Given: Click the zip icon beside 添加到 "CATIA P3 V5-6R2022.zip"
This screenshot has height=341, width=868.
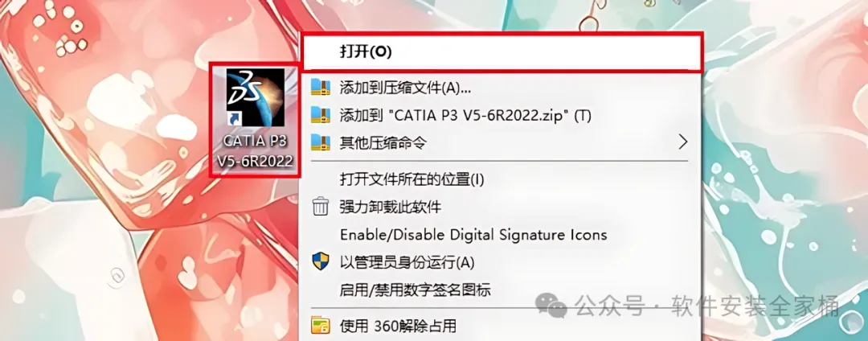Looking at the screenshot, I should 321,115.
